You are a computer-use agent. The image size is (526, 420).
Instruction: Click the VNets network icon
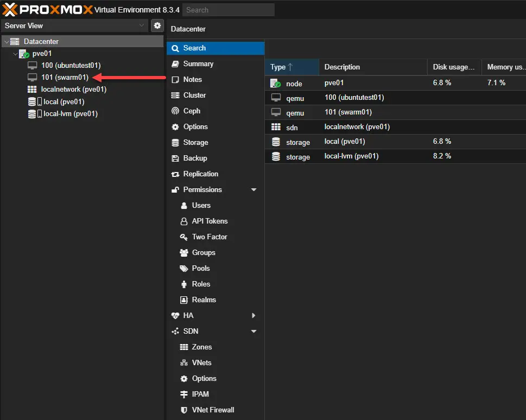coord(184,363)
